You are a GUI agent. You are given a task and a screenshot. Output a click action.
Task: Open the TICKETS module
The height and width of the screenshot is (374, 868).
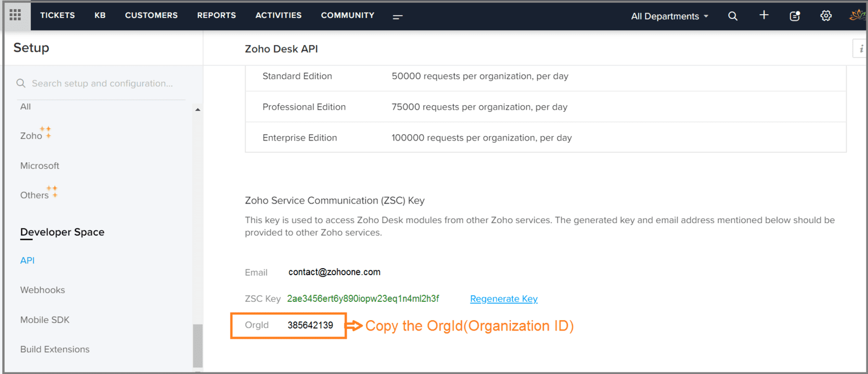(x=58, y=15)
